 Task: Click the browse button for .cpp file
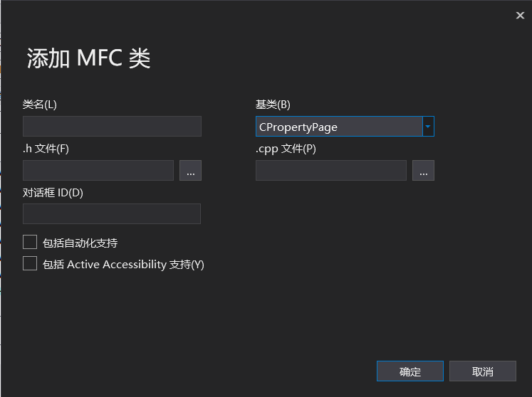[423, 171]
